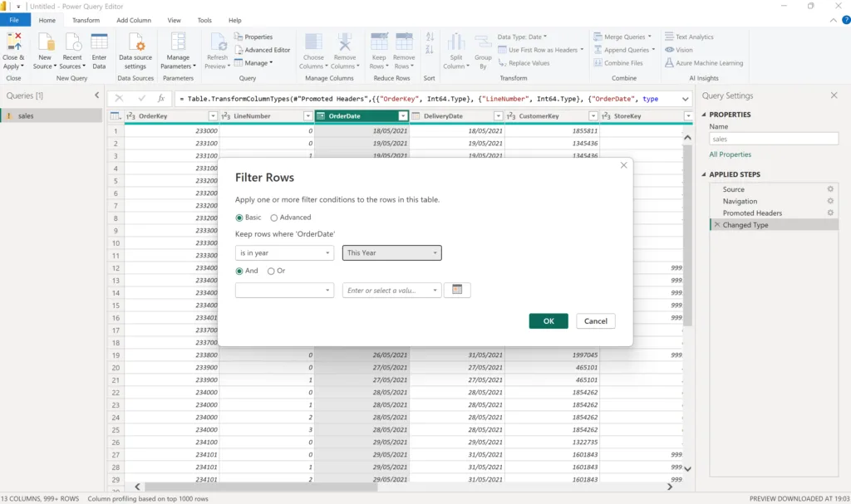
Task: Select the Or radio option
Action: click(x=271, y=271)
